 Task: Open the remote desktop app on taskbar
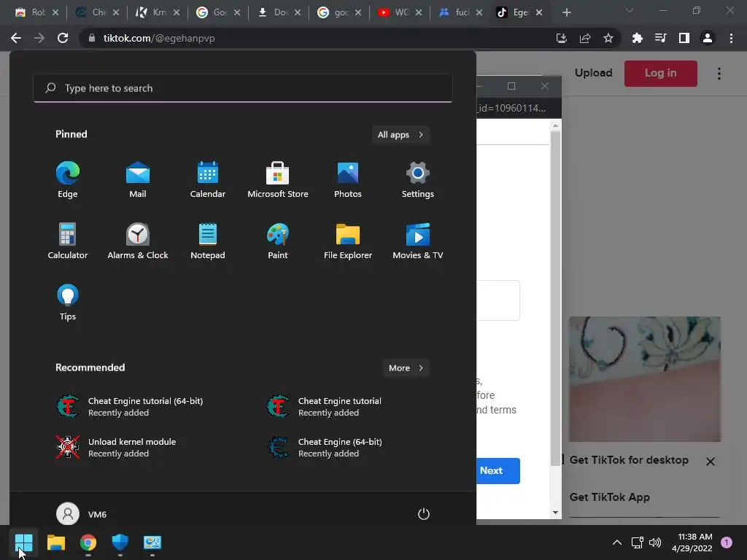click(152, 542)
